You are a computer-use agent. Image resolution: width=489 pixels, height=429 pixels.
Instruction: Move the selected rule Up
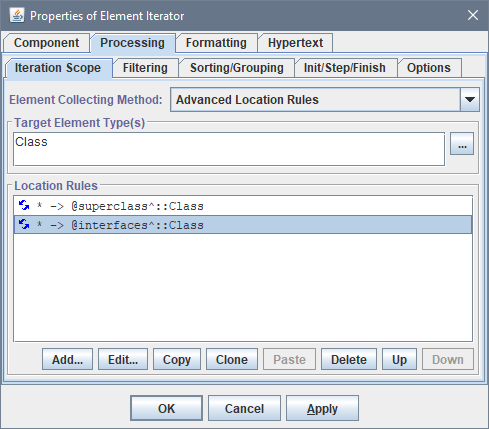click(x=399, y=359)
